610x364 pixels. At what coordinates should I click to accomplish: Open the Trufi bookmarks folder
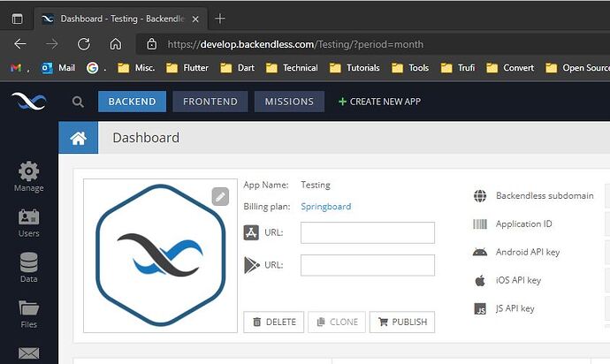click(458, 68)
